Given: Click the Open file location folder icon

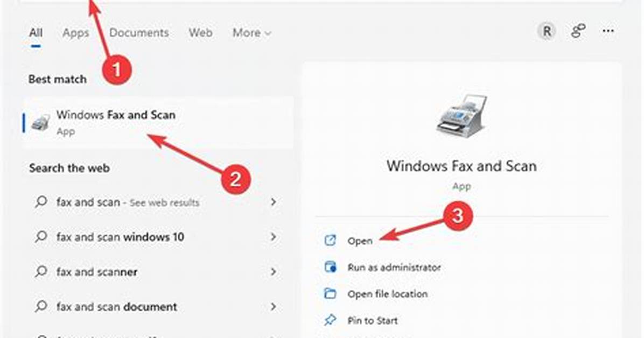Looking at the screenshot, I should (330, 294).
